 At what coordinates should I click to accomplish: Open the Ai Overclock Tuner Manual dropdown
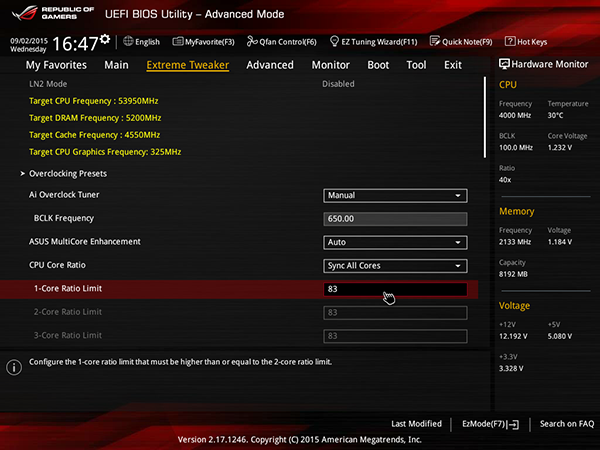click(395, 196)
